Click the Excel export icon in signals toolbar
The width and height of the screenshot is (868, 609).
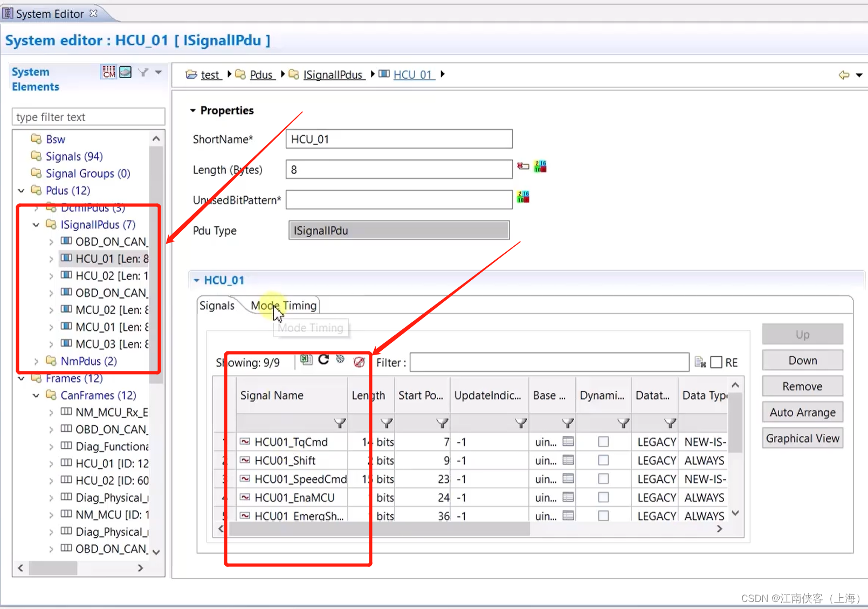coord(306,360)
